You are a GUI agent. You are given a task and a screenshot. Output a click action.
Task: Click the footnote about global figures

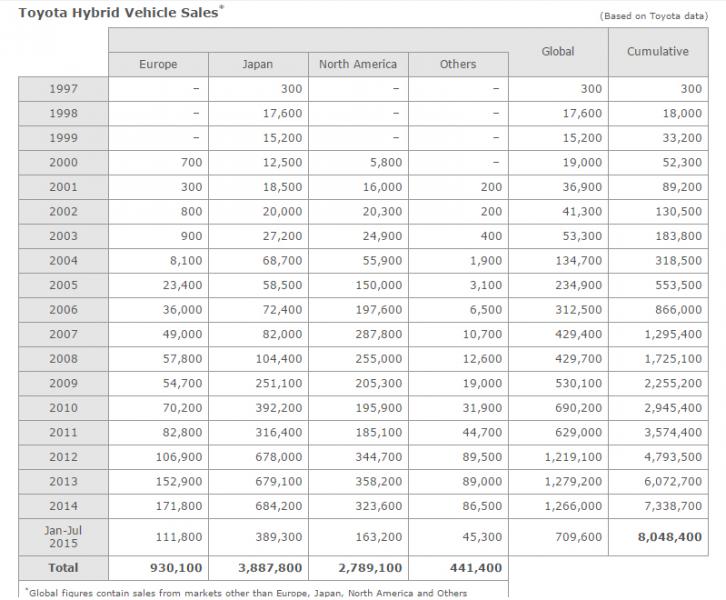point(244,592)
